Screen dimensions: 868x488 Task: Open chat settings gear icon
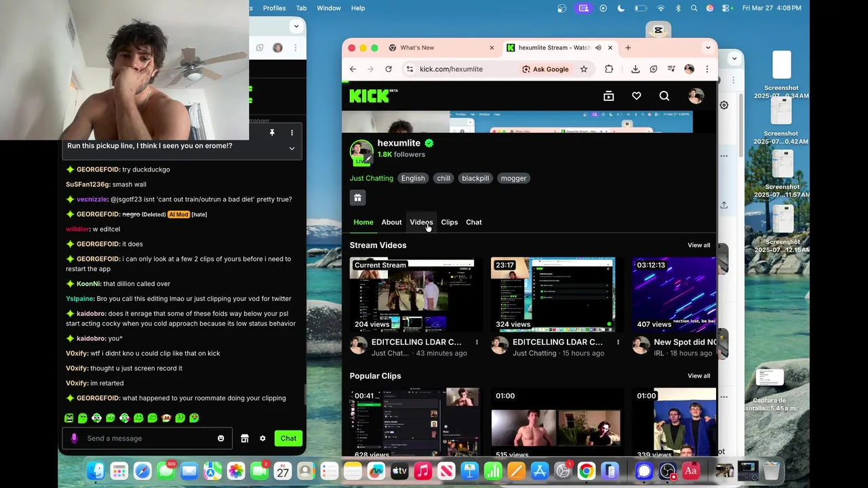pyautogui.click(x=262, y=439)
